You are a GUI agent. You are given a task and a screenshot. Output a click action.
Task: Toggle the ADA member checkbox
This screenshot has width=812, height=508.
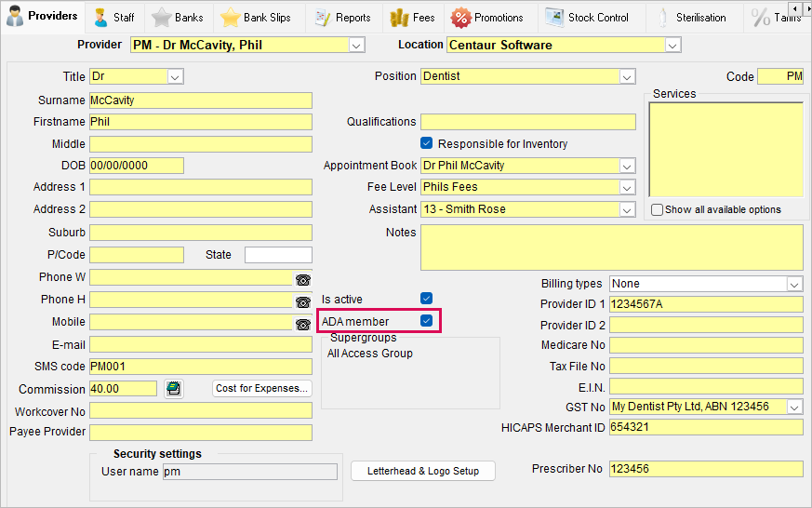pyautogui.click(x=426, y=321)
